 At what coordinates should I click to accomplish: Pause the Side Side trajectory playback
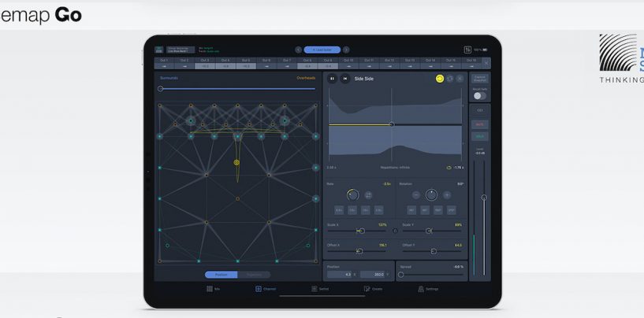(333, 79)
